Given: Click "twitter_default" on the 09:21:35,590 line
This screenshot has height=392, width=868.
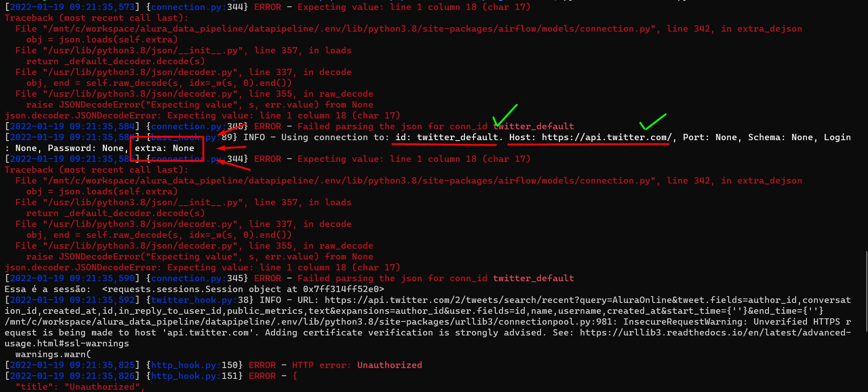Looking at the screenshot, I should (533, 278).
